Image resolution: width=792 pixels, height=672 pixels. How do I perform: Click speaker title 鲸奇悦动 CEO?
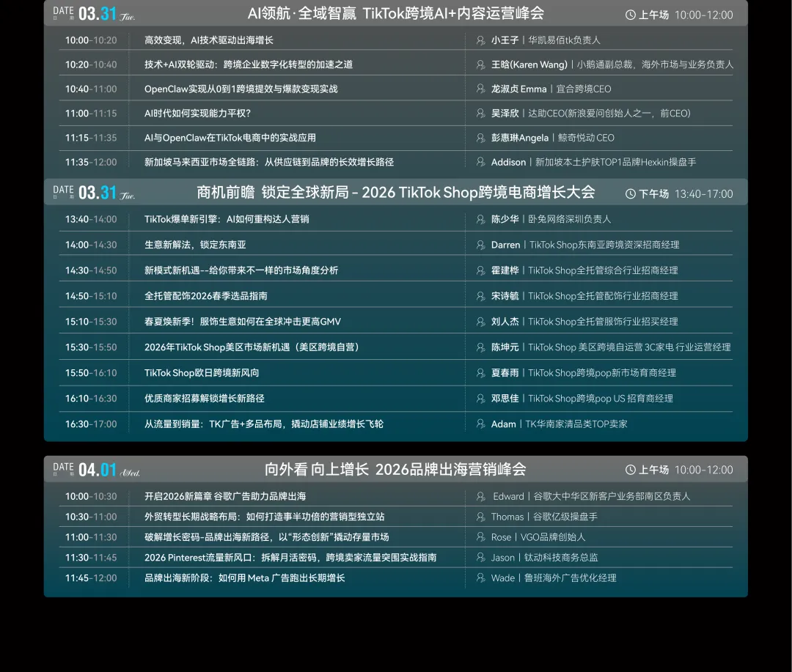(x=586, y=138)
